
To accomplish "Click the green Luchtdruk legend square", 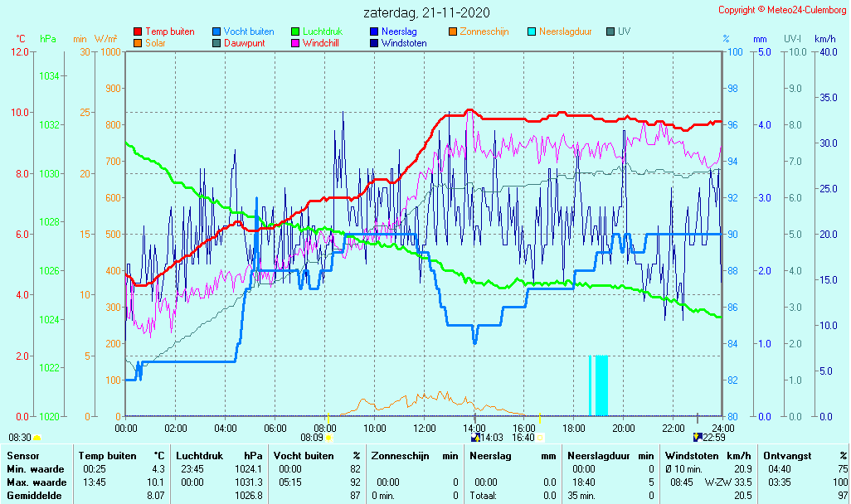I will (x=295, y=32).
